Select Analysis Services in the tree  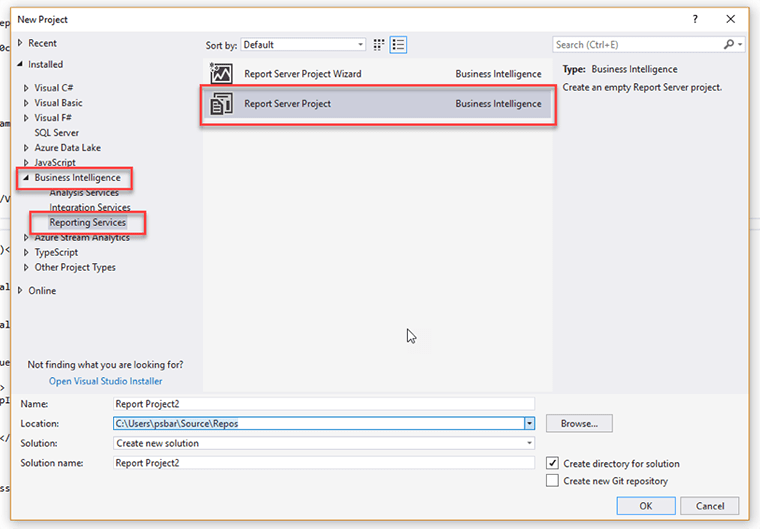pyautogui.click(x=84, y=193)
